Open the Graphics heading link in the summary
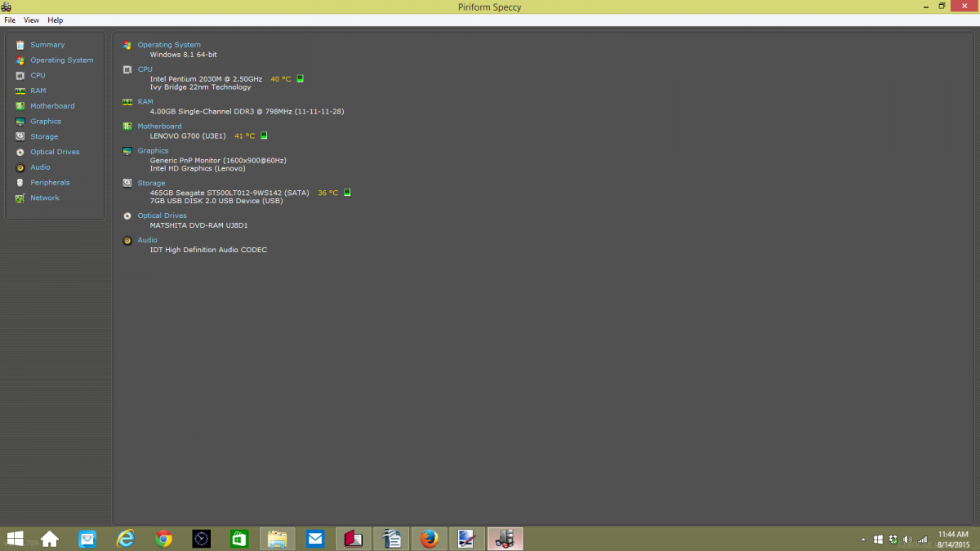 (153, 151)
